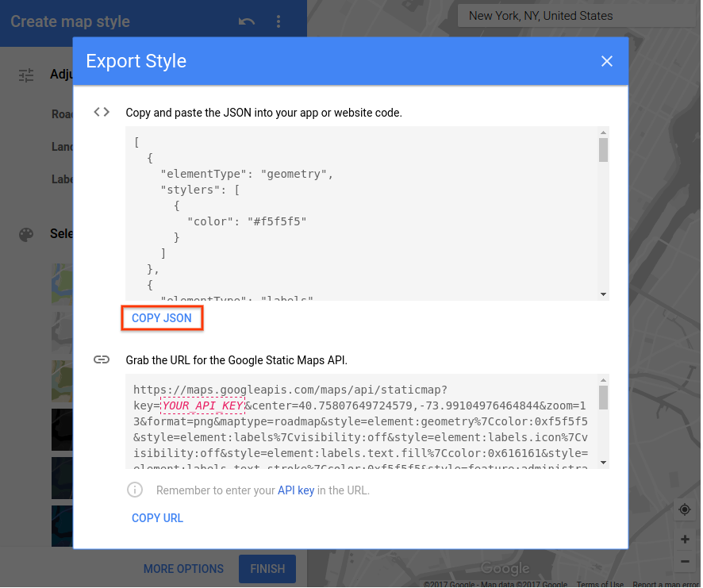
Task: Click the YOUR_API_KEY placeholder in URL
Action: tap(202, 405)
